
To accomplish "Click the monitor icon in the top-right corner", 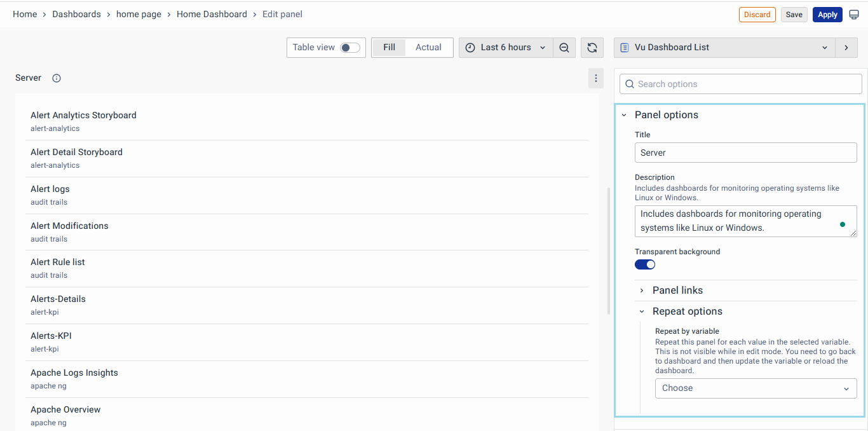I will 853,14.
